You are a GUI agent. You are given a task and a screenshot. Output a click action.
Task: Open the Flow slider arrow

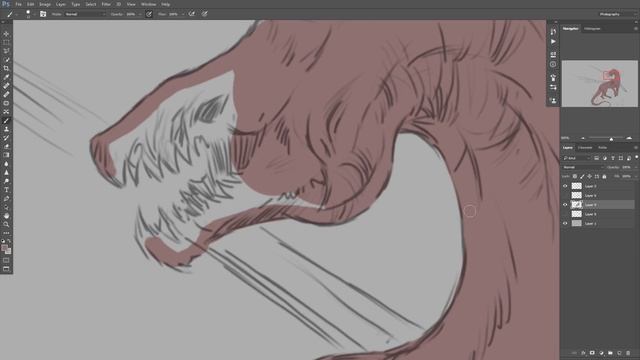pos(182,14)
